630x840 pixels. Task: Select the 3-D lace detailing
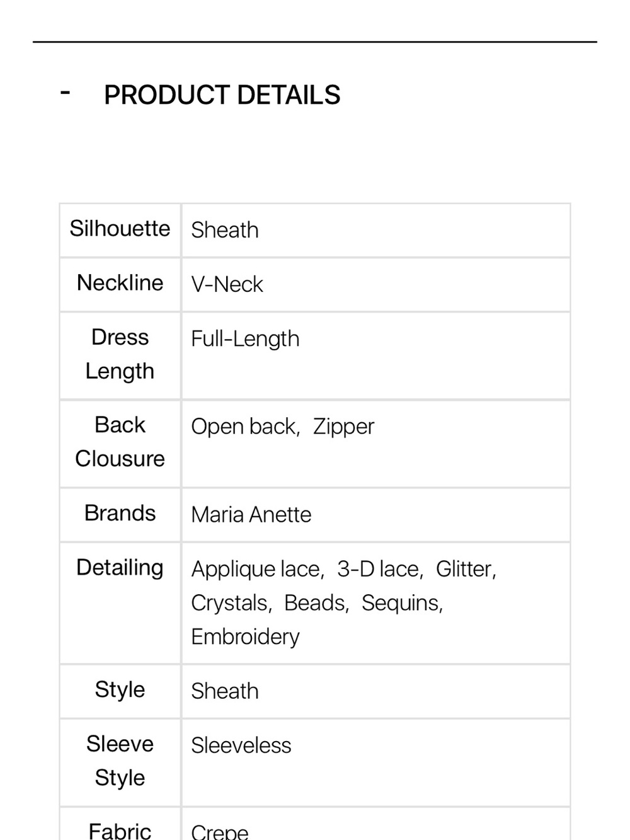[x=378, y=569]
